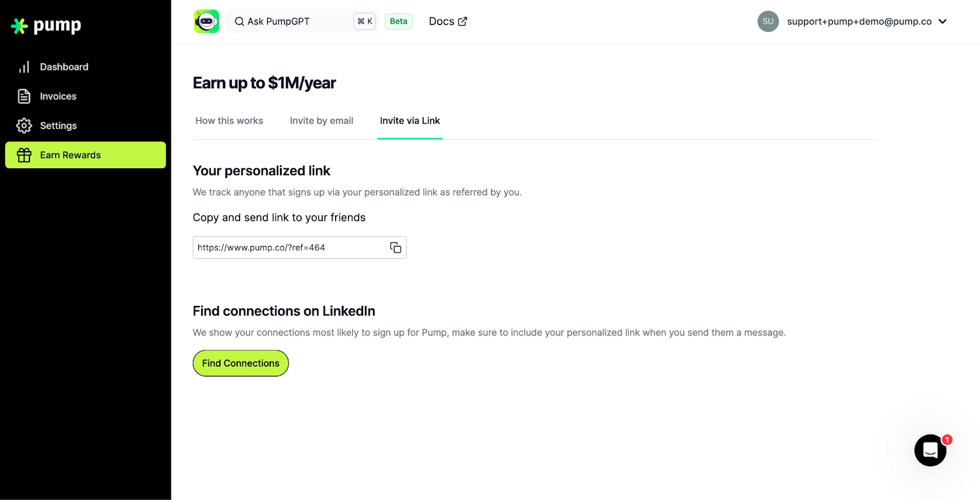
Task: Click the Beta badge
Action: (x=398, y=21)
